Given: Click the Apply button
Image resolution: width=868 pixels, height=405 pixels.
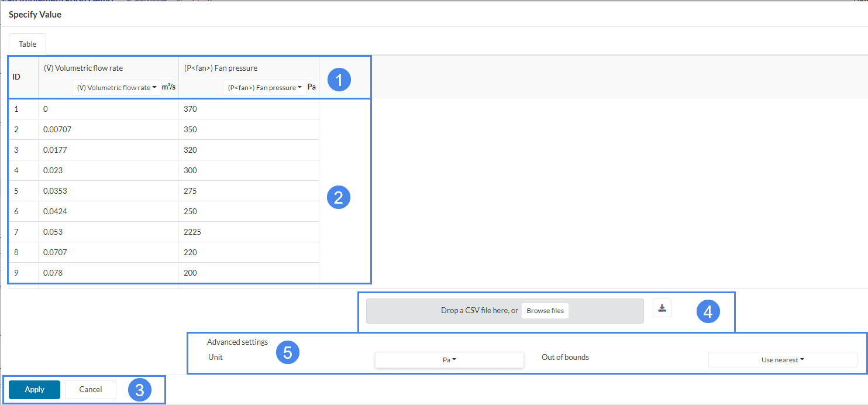Looking at the screenshot, I should point(35,390).
